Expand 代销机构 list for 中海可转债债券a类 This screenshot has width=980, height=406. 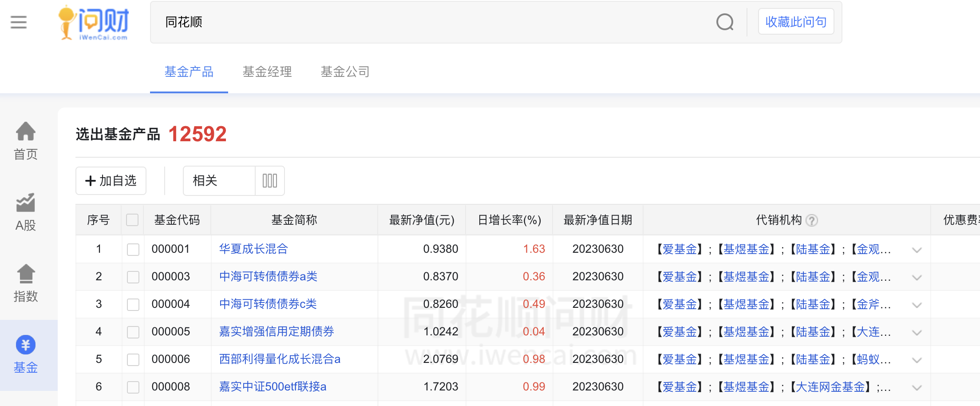click(917, 278)
